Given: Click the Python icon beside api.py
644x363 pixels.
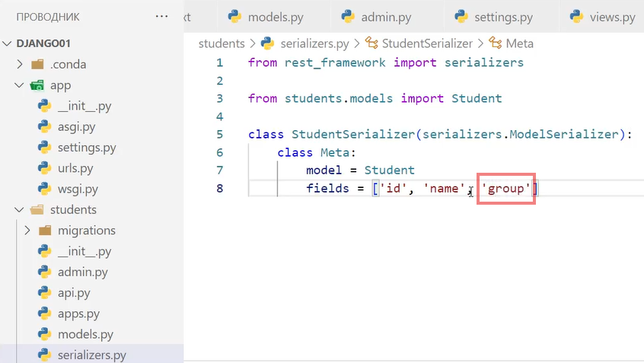Looking at the screenshot, I should coord(44,292).
